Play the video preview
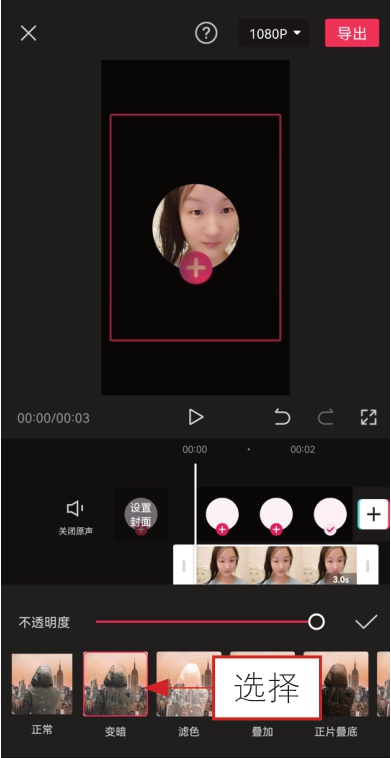The image size is (391, 758). [x=196, y=417]
